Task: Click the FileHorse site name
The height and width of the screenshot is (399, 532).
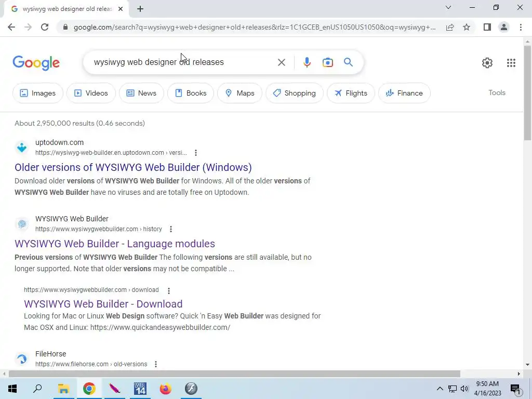Action: click(x=50, y=354)
